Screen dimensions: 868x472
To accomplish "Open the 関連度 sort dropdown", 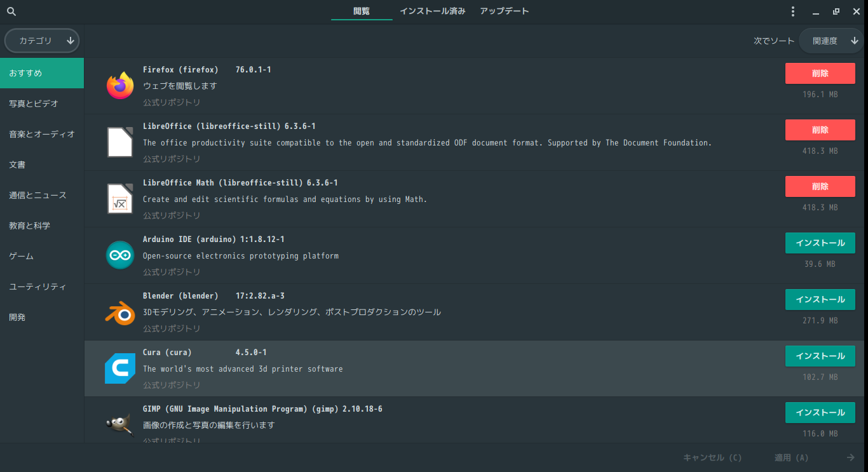I will pyautogui.click(x=832, y=41).
